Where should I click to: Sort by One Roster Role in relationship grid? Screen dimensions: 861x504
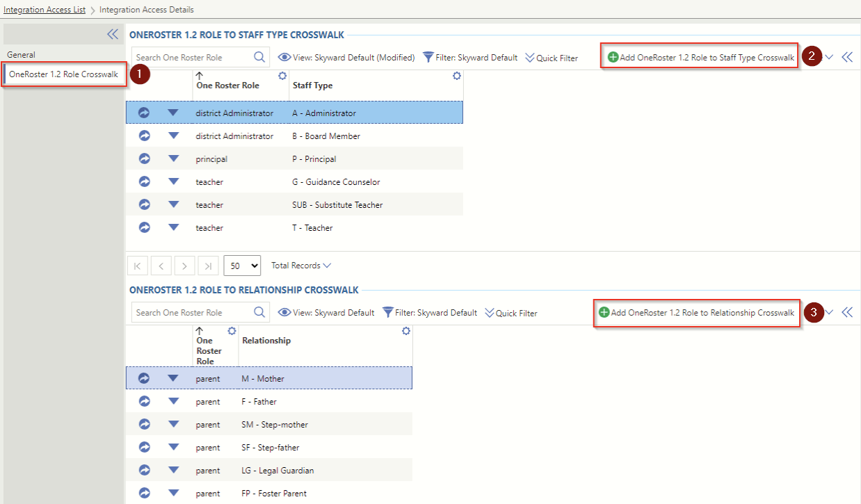coord(209,351)
